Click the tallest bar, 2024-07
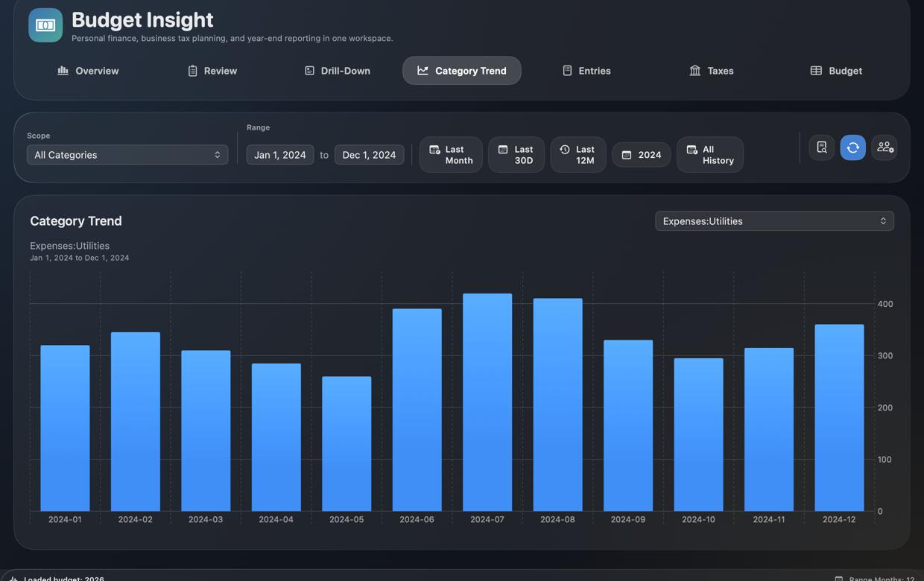The width and height of the screenshot is (924, 581). (x=487, y=402)
